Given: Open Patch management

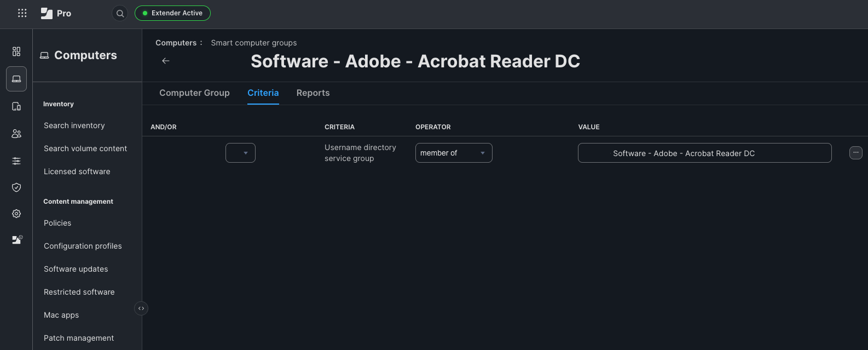Looking at the screenshot, I should (x=79, y=338).
